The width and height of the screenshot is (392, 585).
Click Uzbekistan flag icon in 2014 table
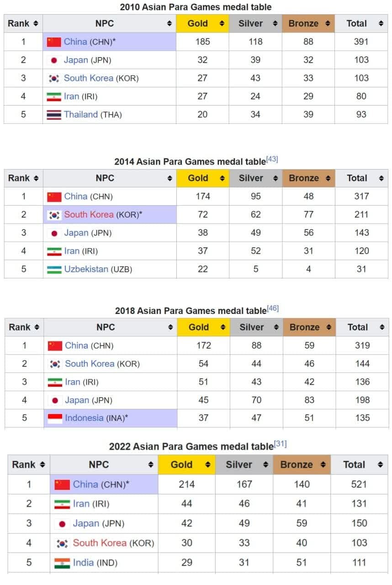tap(54, 269)
